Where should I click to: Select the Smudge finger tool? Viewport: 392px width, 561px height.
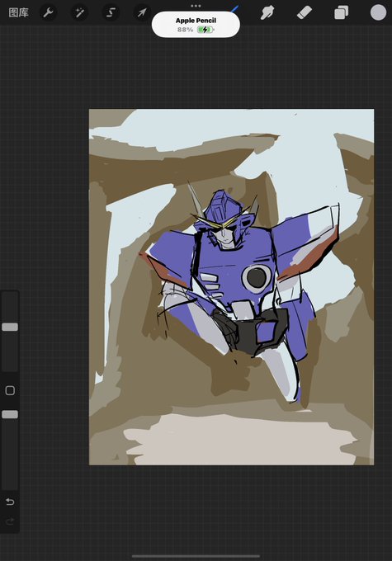267,13
